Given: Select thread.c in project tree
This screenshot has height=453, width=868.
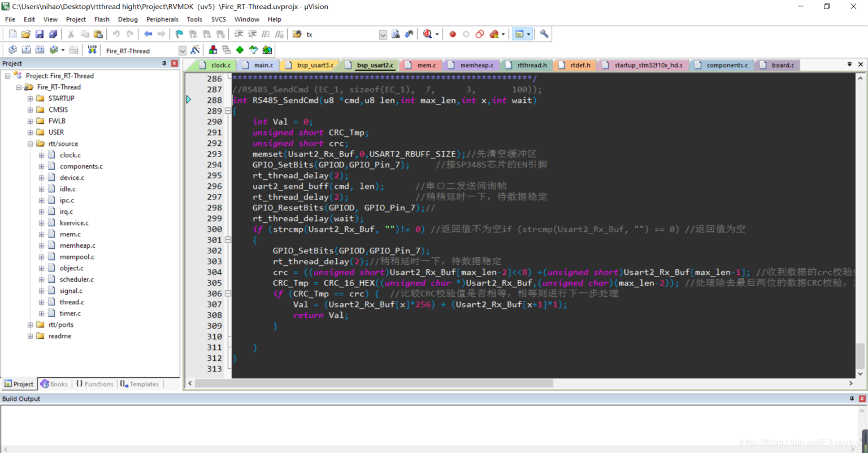Looking at the screenshot, I should pos(72,302).
